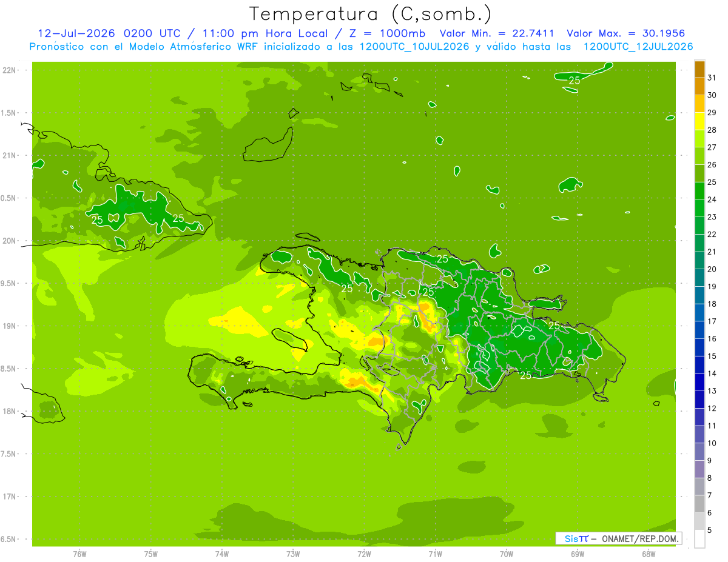Image resolution: width=728 pixels, height=562 pixels.
Task: Click the '1200UTC_12JUL2026' valid-until time
Action: pos(638,47)
